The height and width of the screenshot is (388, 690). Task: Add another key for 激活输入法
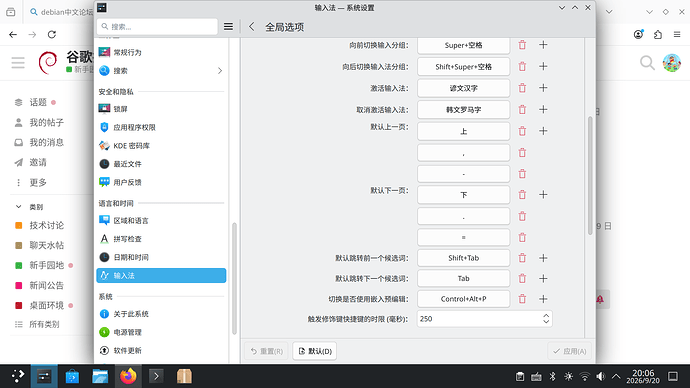click(x=543, y=88)
